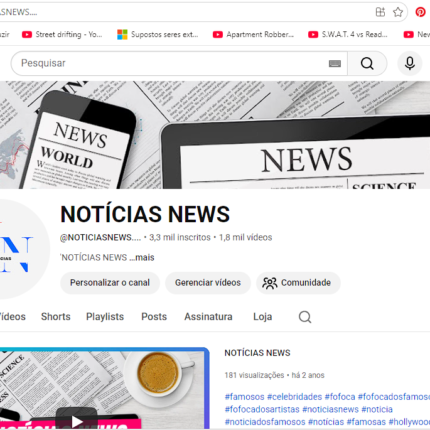430x430 pixels.
Task: Click the #noticiadosfamosos hashtag
Action: tap(265, 422)
